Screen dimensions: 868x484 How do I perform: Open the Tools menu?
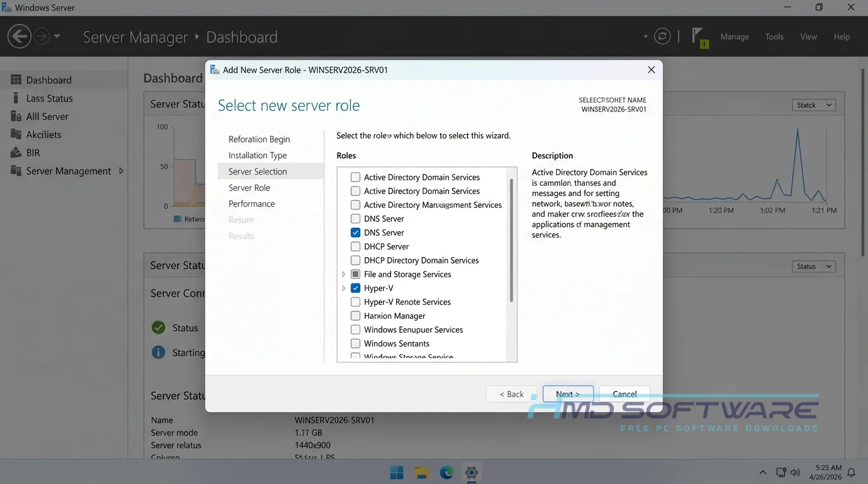click(x=775, y=37)
